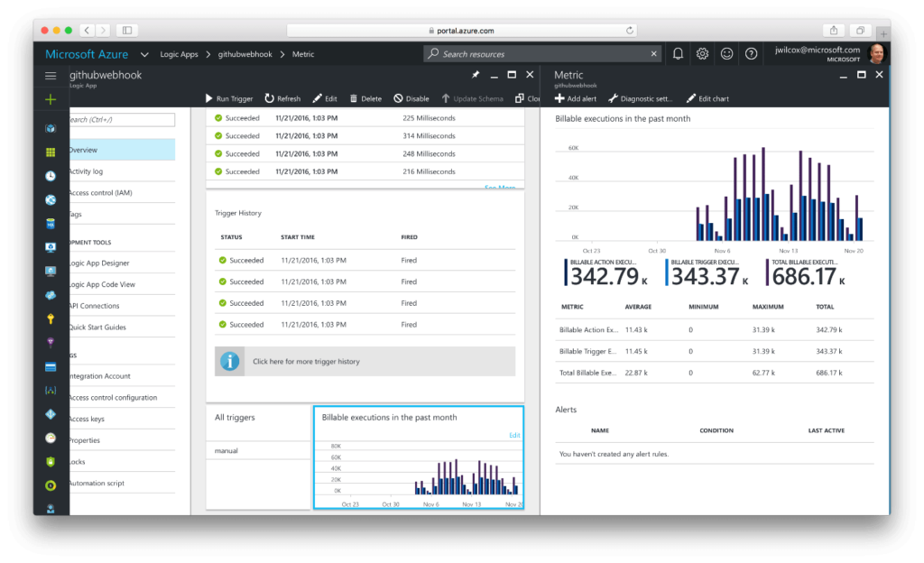Viewport: 924px width, 563px height.
Task: Click githubwebhook breadcrumb
Action: click(245, 54)
